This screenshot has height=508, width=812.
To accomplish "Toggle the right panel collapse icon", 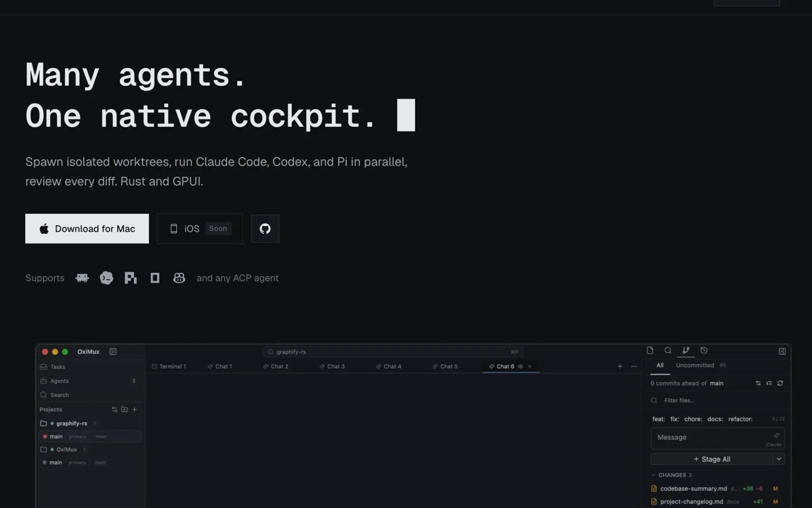I will click(x=782, y=351).
